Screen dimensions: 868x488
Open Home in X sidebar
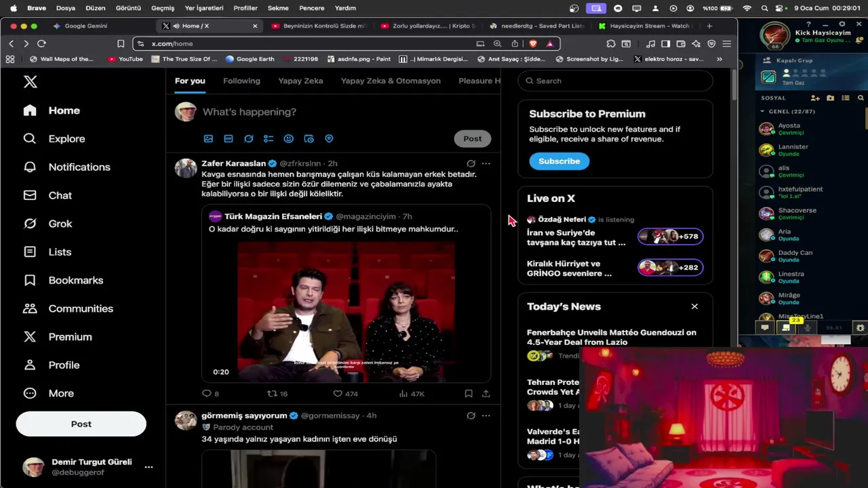(x=52, y=110)
